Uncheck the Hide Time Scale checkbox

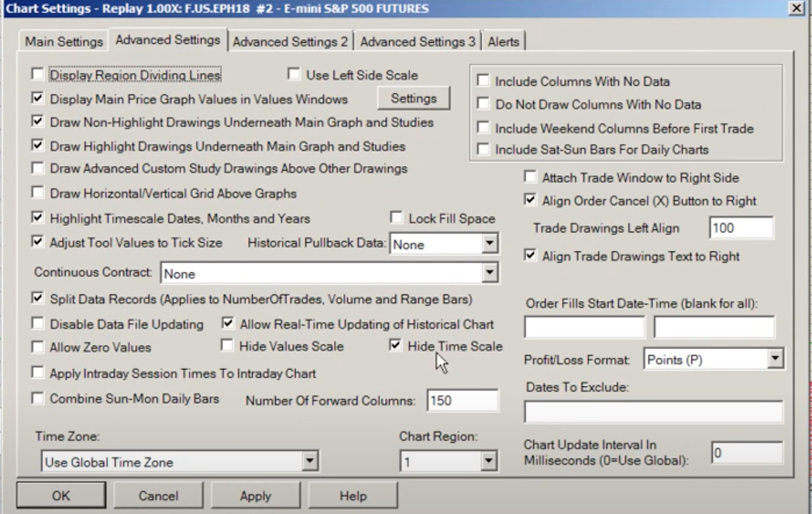coord(395,345)
